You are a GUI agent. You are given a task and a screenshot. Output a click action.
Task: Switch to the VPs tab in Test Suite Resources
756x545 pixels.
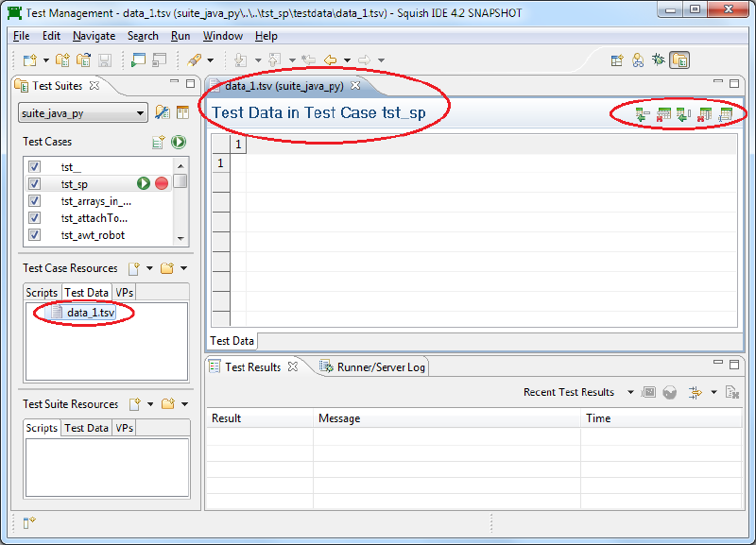123,428
